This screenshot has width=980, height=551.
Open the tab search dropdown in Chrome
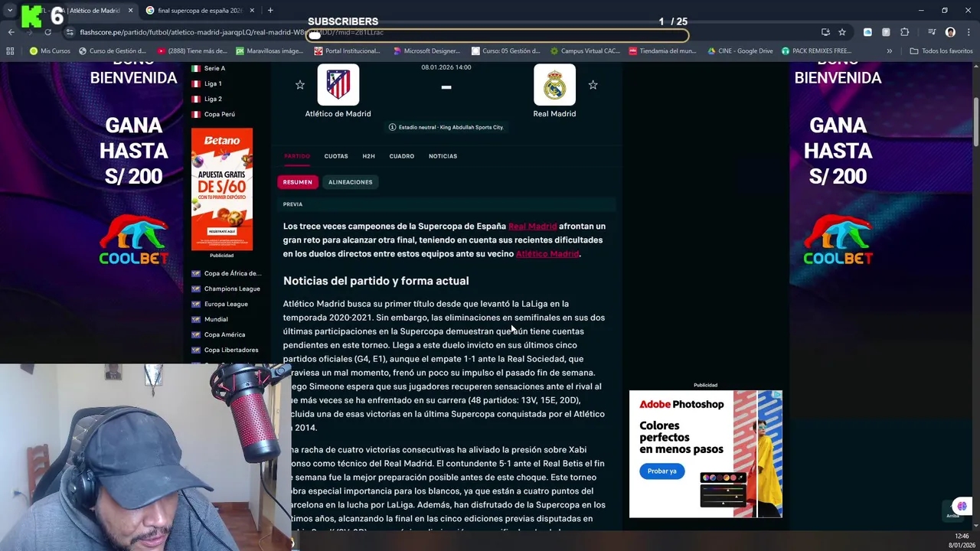pos(10,11)
